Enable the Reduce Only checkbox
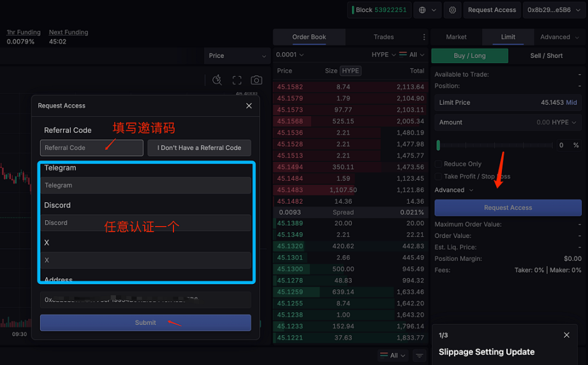The image size is (588, 365). pos(438,164)
